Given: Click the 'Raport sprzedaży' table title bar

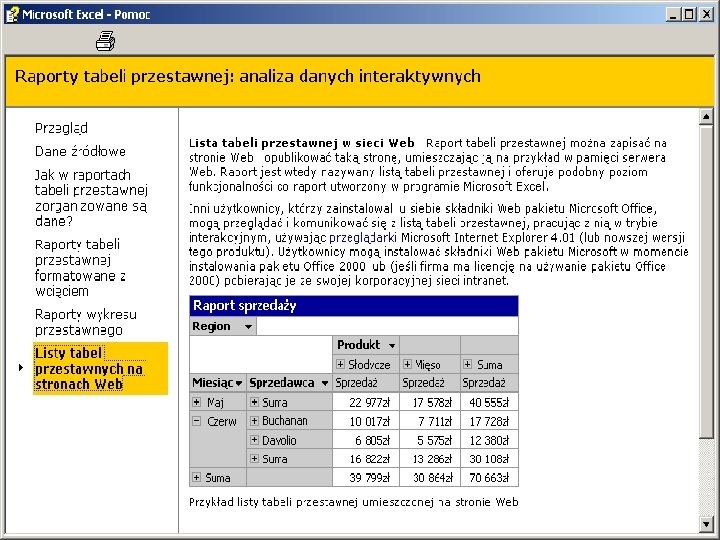Looking at the screenshot, I should (x=354, y=306).
